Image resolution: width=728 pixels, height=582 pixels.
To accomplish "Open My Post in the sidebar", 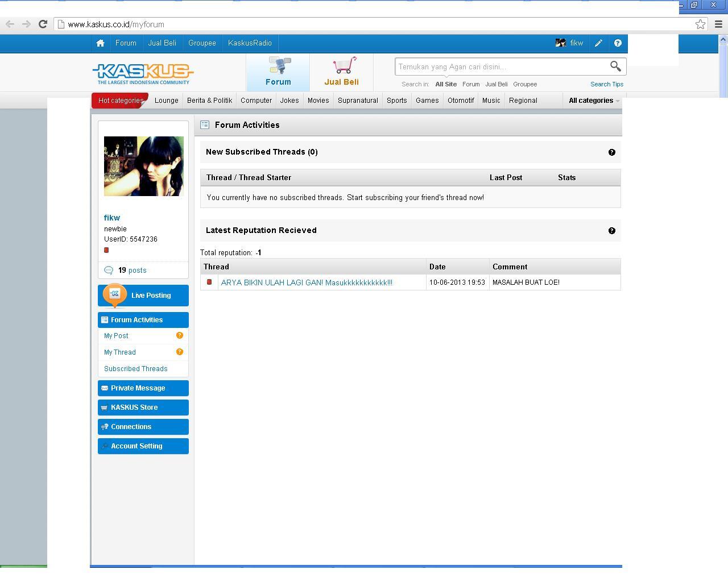I will pos(116,336).
